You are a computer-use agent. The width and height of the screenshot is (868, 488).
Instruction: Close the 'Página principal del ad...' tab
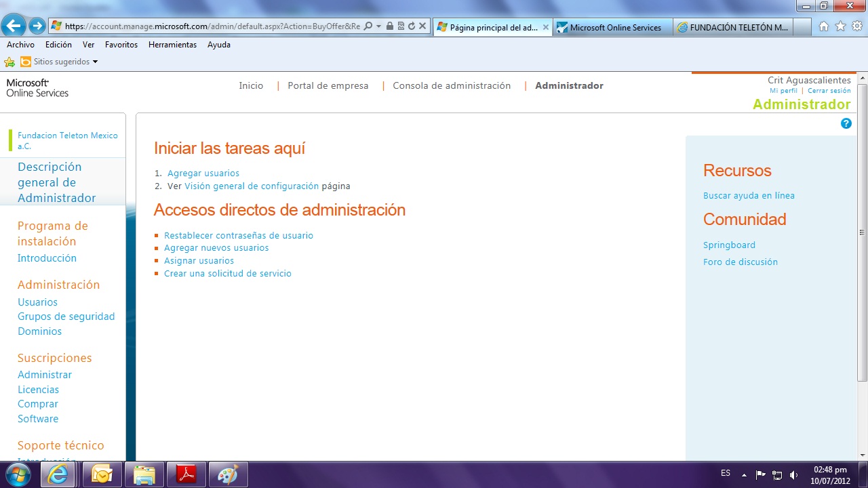point(546,27)
